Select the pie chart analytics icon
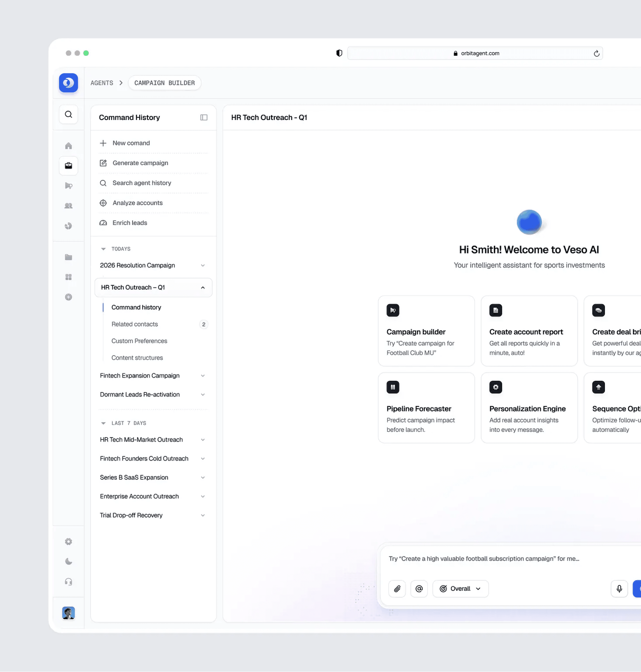Image resolution: width=641 pixels, height=672 pixels. [68, 226]
